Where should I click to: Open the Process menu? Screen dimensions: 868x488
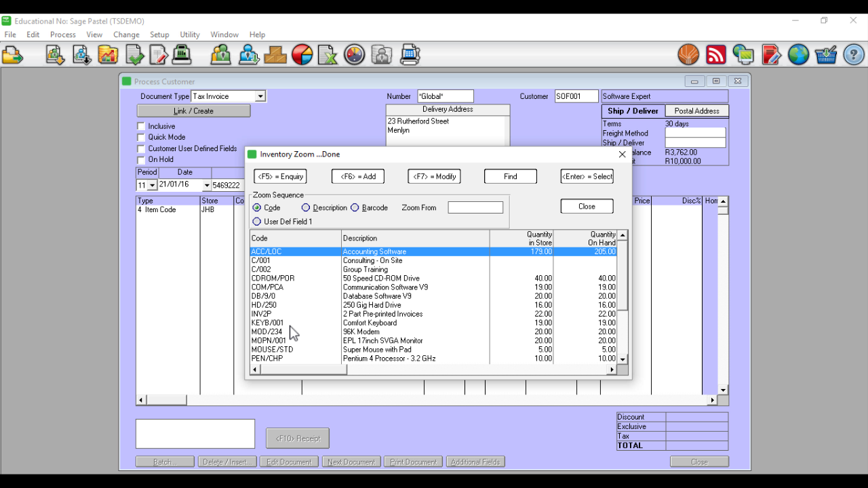tap(63, 35)
